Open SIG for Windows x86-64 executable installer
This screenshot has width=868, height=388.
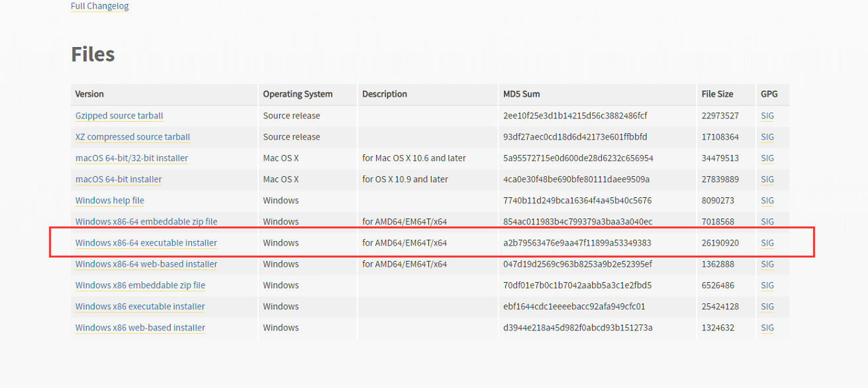(767, 243)
